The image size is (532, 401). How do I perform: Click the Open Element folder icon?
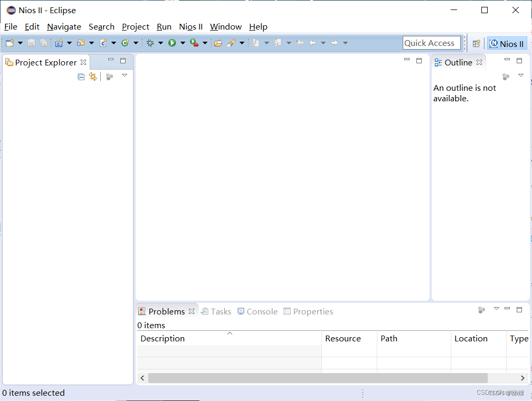[218, 43]
